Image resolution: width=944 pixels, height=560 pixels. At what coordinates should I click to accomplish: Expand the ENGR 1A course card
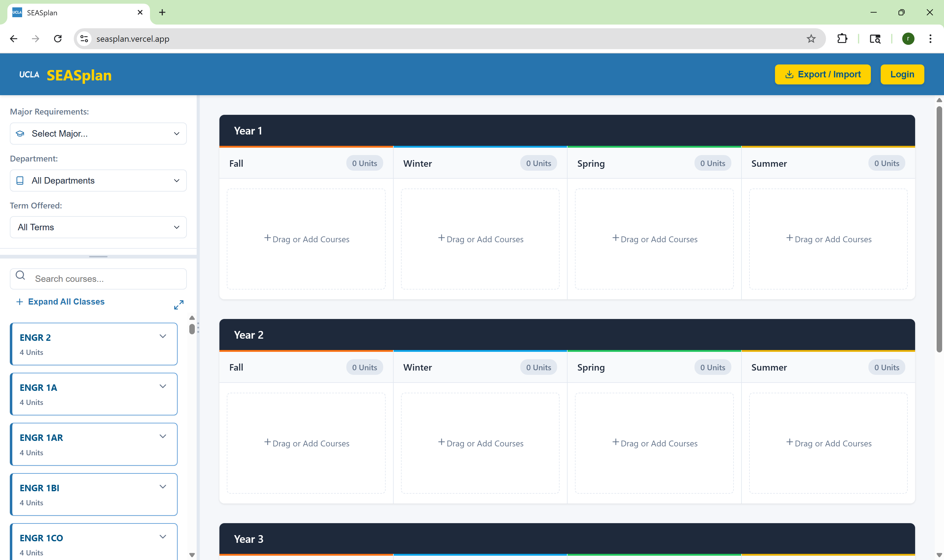(163, 387)
